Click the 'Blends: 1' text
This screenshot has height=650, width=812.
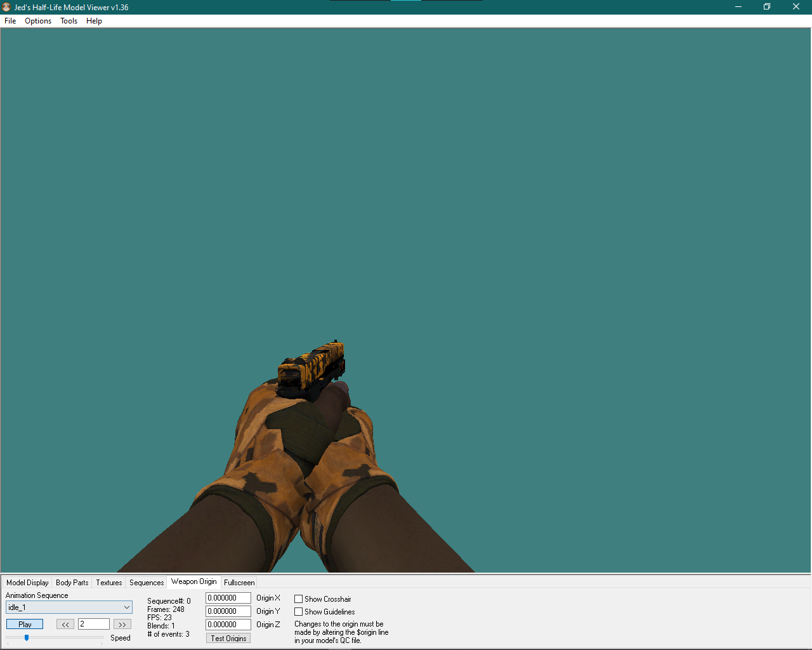161,626
